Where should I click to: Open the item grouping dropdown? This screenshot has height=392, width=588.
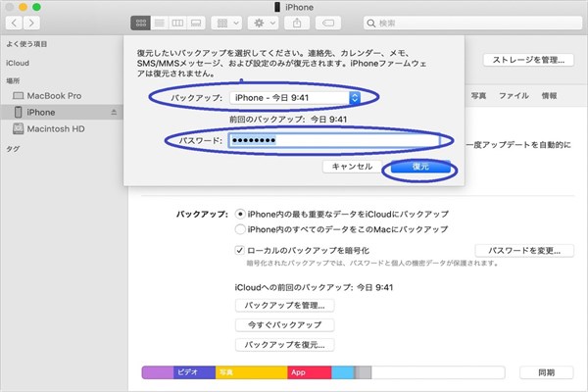coord(226,24)
